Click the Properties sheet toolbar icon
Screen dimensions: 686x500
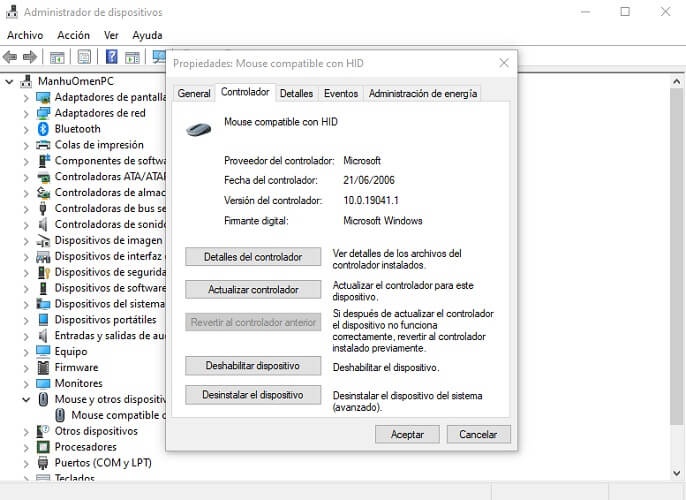[84, 57]
